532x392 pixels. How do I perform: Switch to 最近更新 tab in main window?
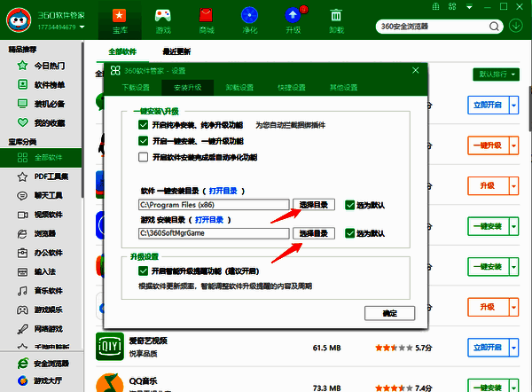tap(176, 52)
